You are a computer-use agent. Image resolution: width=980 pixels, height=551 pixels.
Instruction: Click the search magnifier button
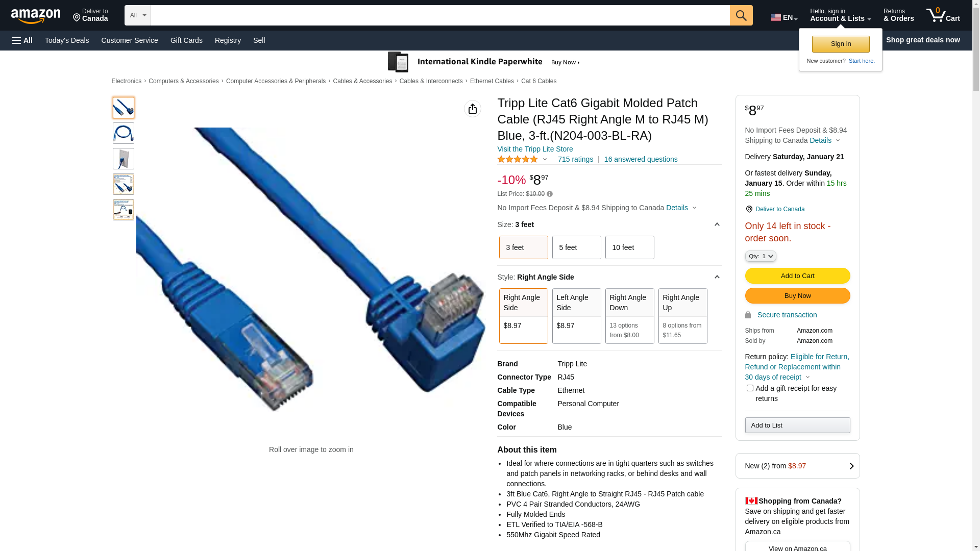tap(741, 15)
